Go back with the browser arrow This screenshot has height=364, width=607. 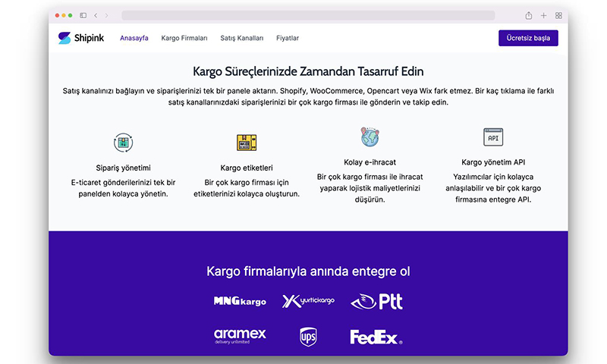pyautogui.click(x=96, y=15)
